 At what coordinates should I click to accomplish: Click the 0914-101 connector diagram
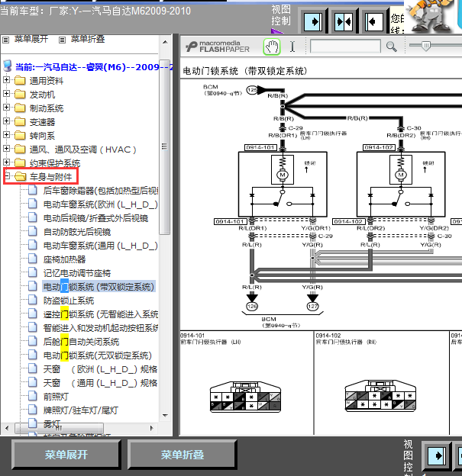click(245, 397)
